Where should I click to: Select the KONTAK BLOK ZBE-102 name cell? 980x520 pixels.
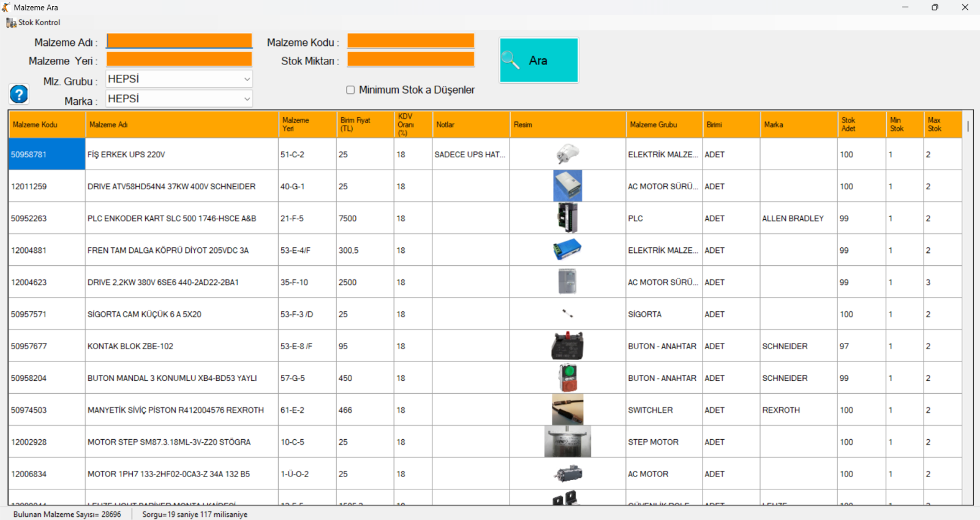[182, 346]
